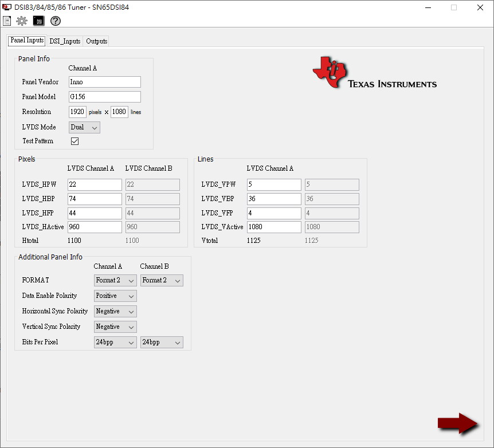The height and width of the screenshot is (448, 494).
Task: Open Channel A FORMAT dropdown
Action: 115,280
